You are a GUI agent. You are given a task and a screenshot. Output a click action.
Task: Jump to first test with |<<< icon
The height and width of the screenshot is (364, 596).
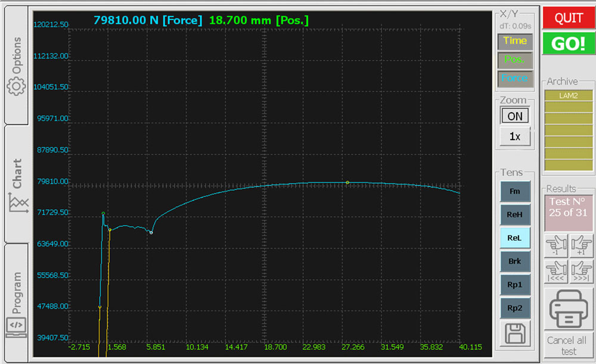556,272
